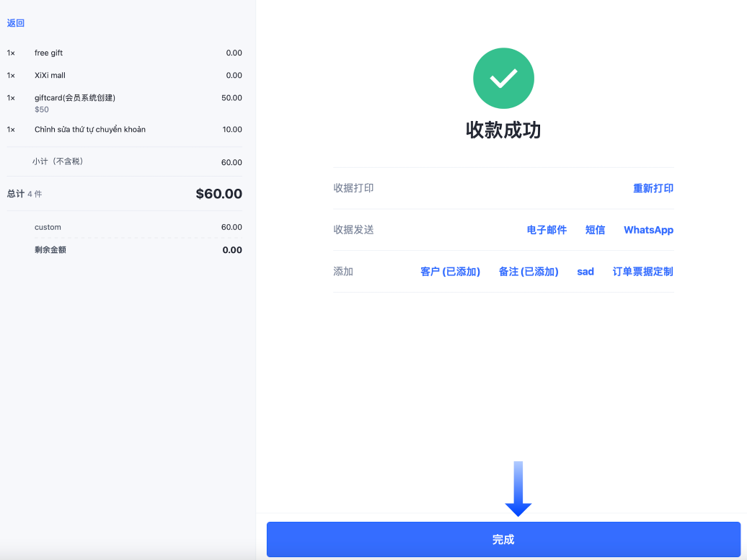The width and height of the screenshot is (747, 560).
Task: Click the 剩余金额 label
Action: [50, 249]
